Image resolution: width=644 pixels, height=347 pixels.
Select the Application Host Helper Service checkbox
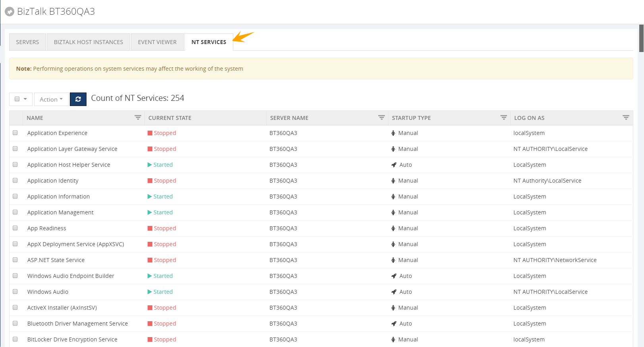click(x=15, y=164)
